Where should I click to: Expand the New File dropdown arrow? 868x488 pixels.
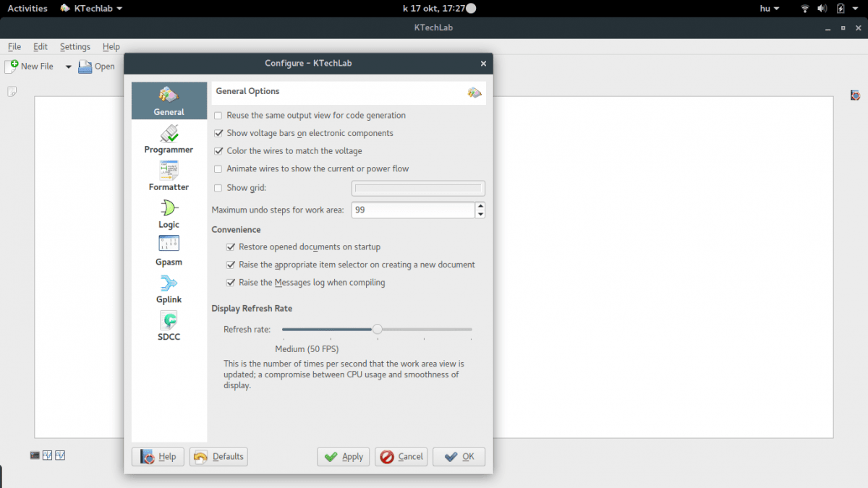[69, 67]
